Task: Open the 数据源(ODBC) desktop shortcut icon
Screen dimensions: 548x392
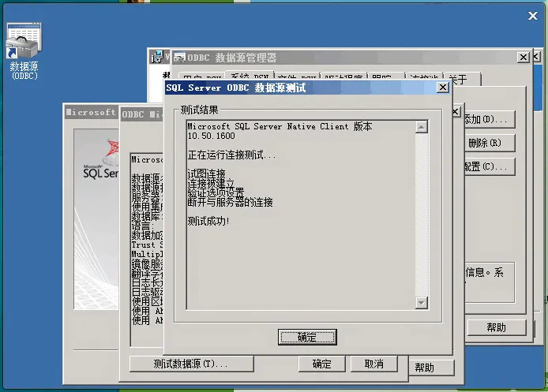Action: (x=24, y=51)
